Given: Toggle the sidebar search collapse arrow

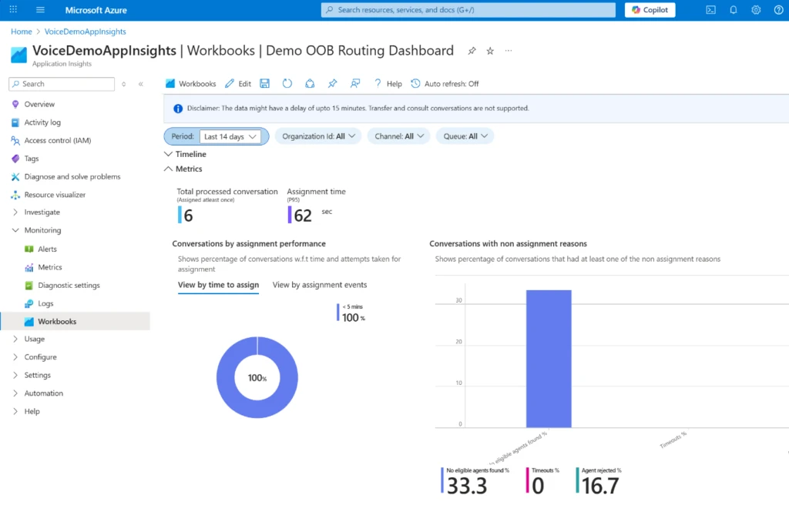Looking at the screenshot, I should tap(140, 83).
